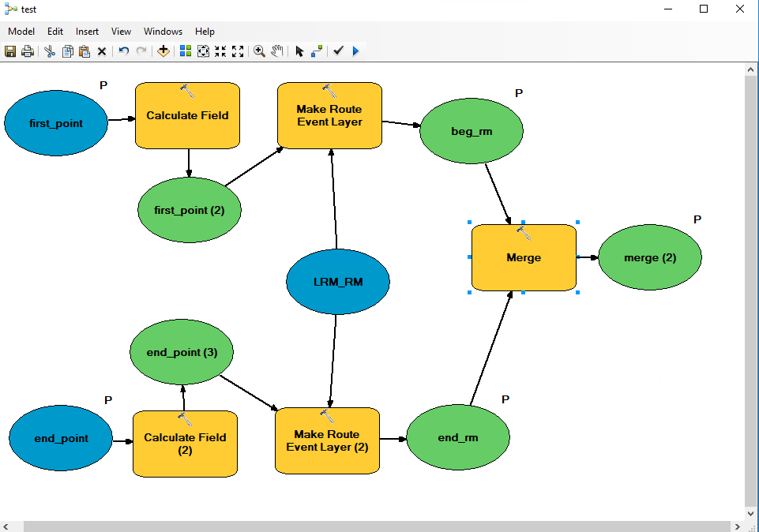Image resolution: width=759 pixels, height=532 pixels.
Task: Open the Help menu
Action: (x=205, y=32)
